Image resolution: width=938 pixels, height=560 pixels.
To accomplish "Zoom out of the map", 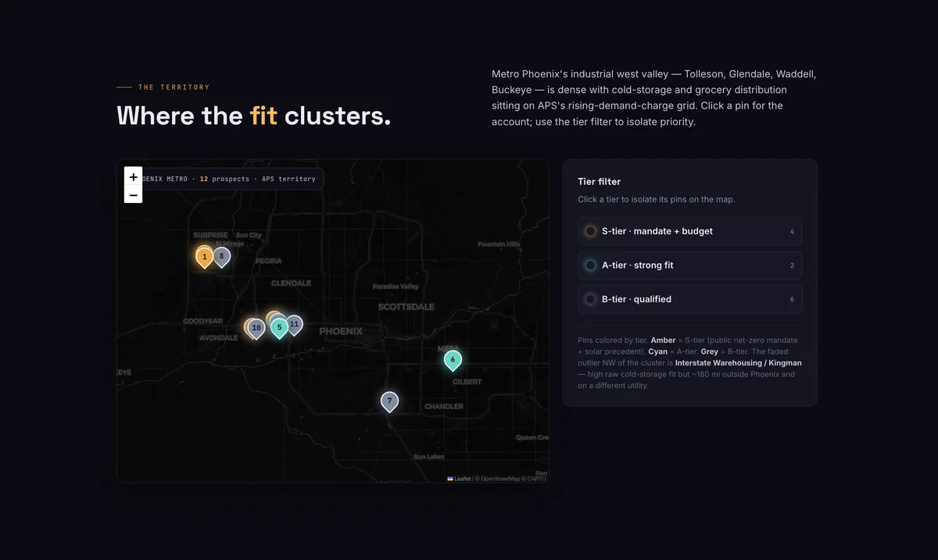I will coord(134,194).
